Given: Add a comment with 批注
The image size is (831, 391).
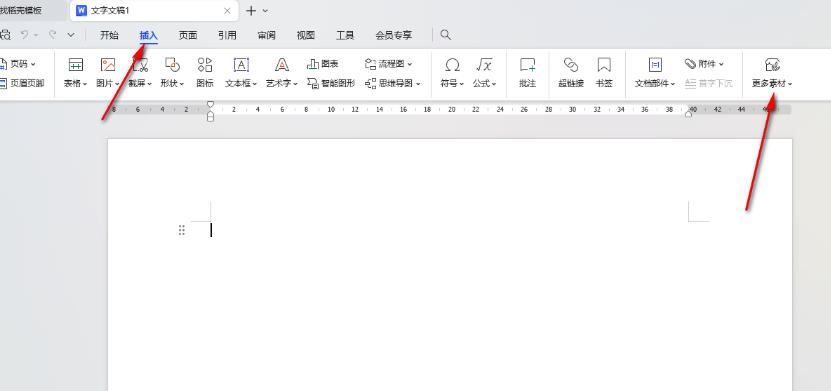Looking at the screenshot, I should pyautogui.click(x=527, y=72).
